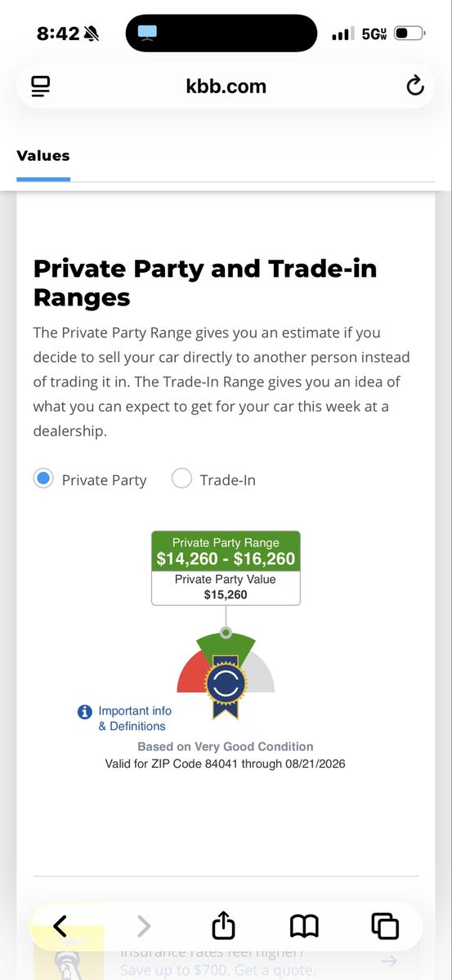Tap the Safari page menu icon
This screenshot has height=980, width=452.
coord(41,86)
